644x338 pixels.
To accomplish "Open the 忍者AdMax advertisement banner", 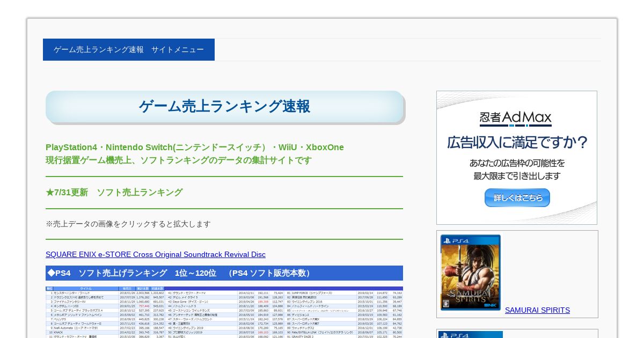I will [517, 158].
